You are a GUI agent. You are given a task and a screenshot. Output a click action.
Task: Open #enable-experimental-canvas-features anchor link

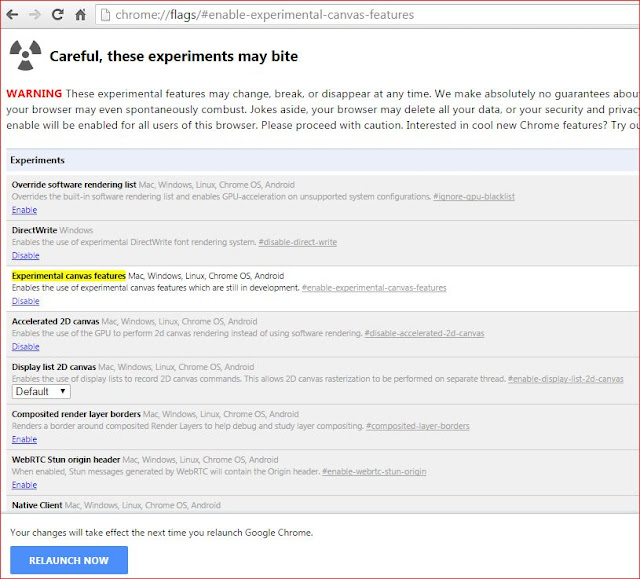click(x=374, y=288)
